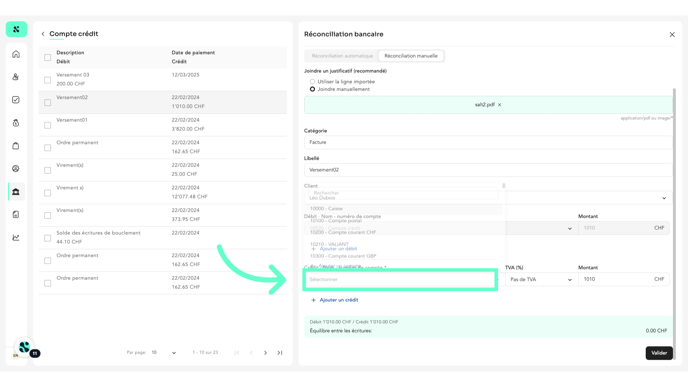Click the 1'010.00 CHF amount of Versement02
This screenshot has width=688, height=387.
[x=188, y=106]
